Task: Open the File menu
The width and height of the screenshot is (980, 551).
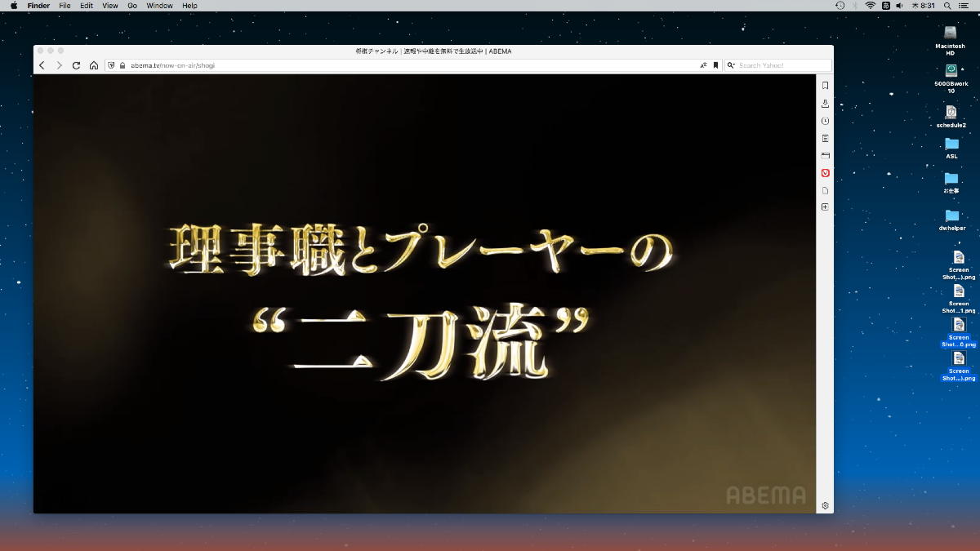Action: (65, 6)
